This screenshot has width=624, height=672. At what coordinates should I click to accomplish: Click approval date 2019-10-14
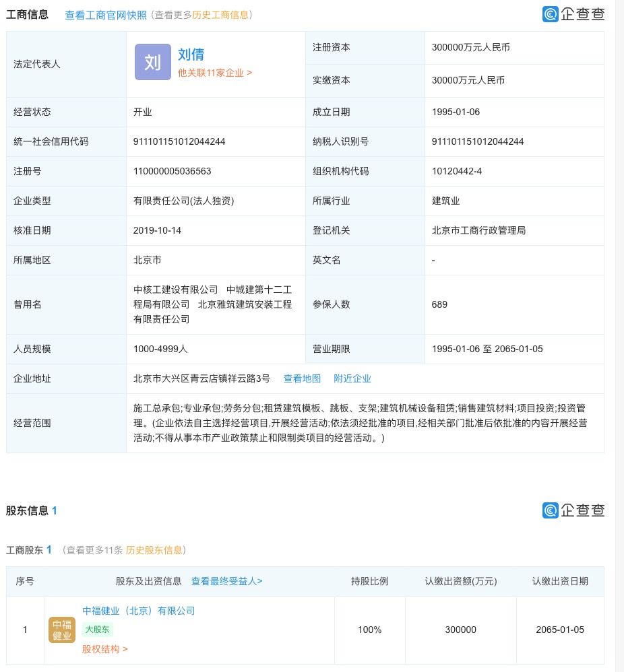(158, 230)
